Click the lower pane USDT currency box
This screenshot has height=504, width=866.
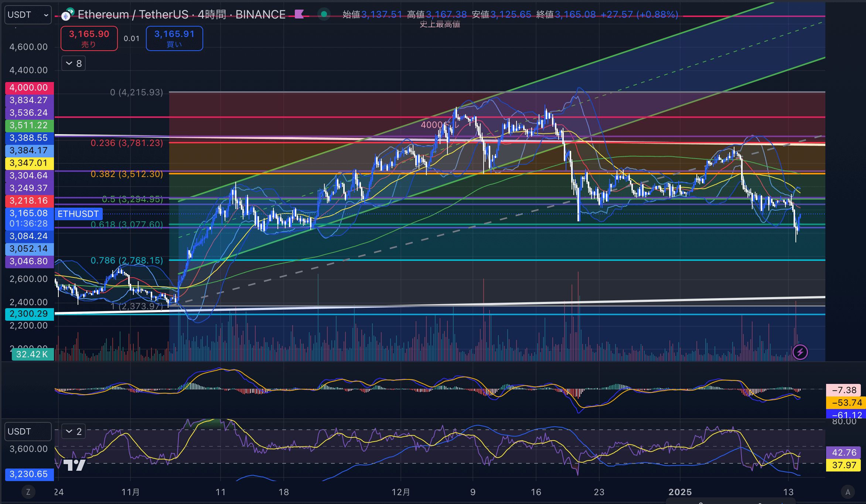28,432
